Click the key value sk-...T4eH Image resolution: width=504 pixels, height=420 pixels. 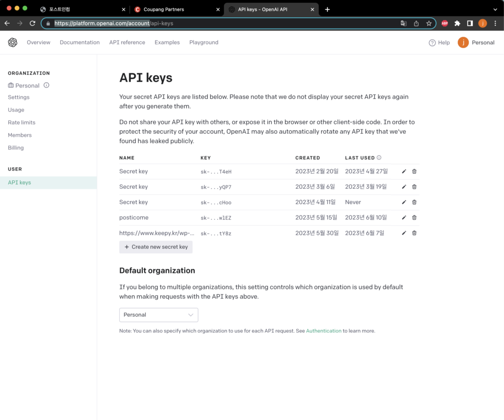click(216, 172)
